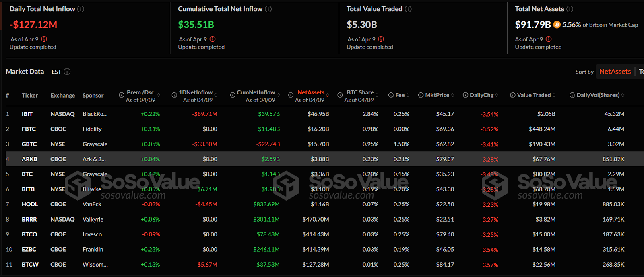Open EZBC ticker row
Viewport: 644px width, 277px height.
point(29,250)
